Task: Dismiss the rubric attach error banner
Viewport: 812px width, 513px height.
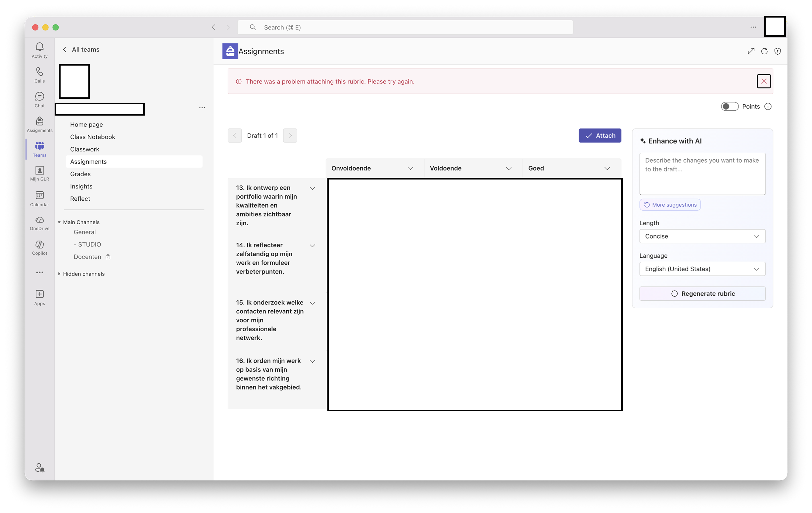Action: click(x=764, y=81)
